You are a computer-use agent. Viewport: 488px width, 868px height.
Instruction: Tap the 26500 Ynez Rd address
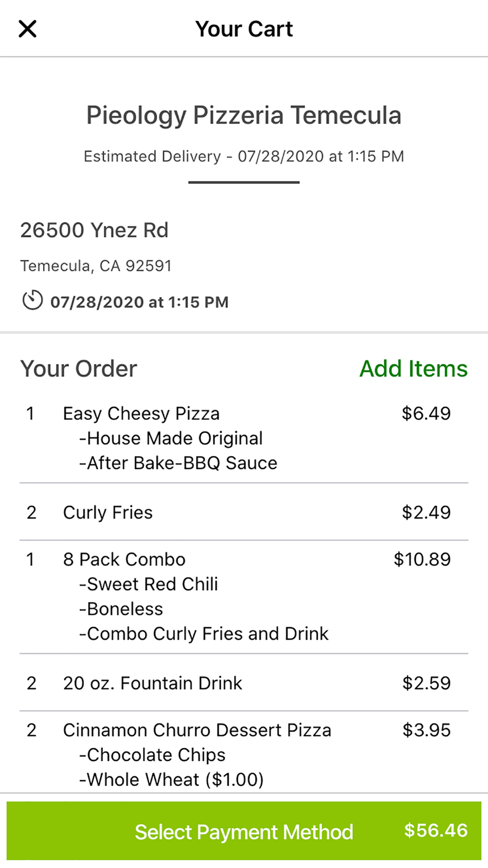(94, 230)
